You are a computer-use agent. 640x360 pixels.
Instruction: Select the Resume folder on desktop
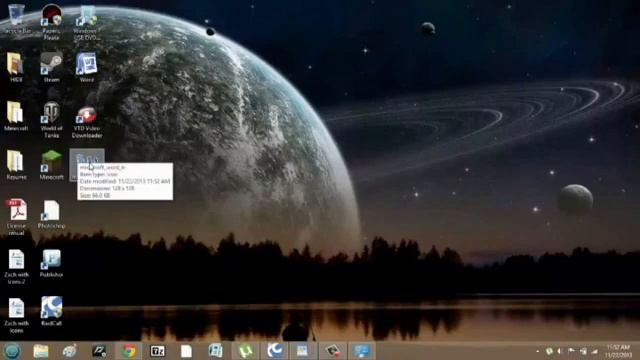coord(16,165)
